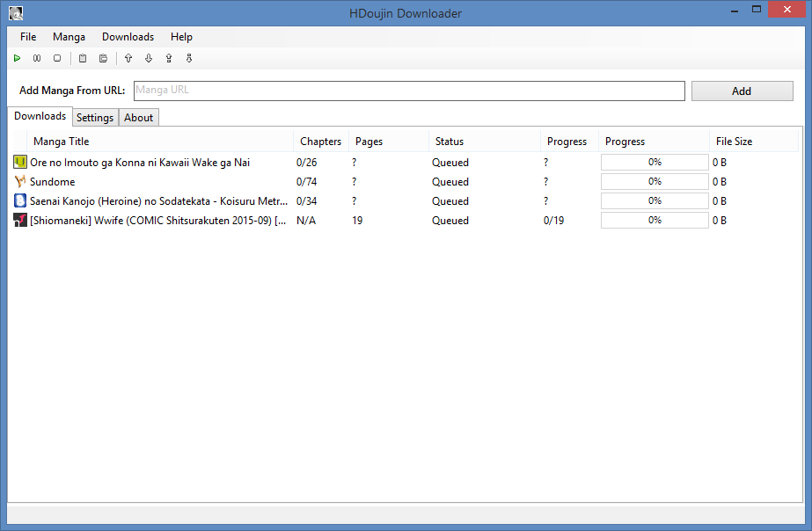Click the '19' pages cell
This screenshot has height=531, width=812.
[x=357, y=221]
